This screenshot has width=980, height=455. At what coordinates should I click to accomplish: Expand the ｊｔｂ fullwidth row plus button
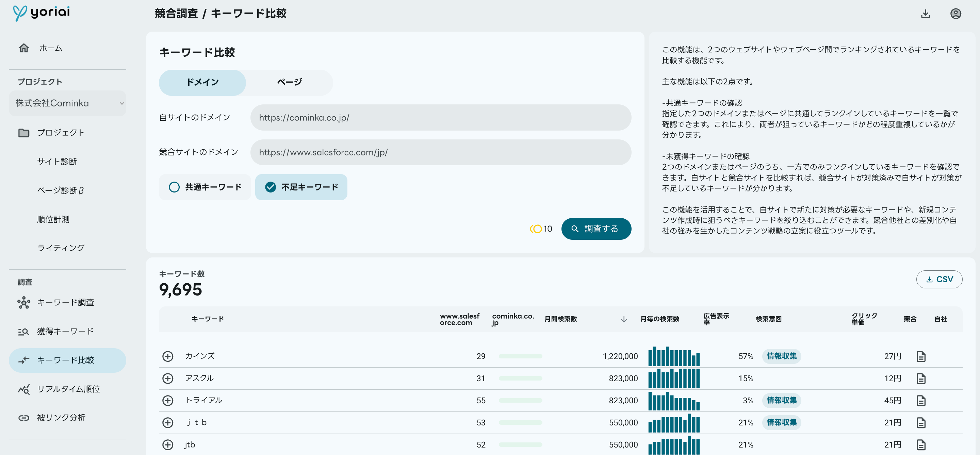point(168,422)
